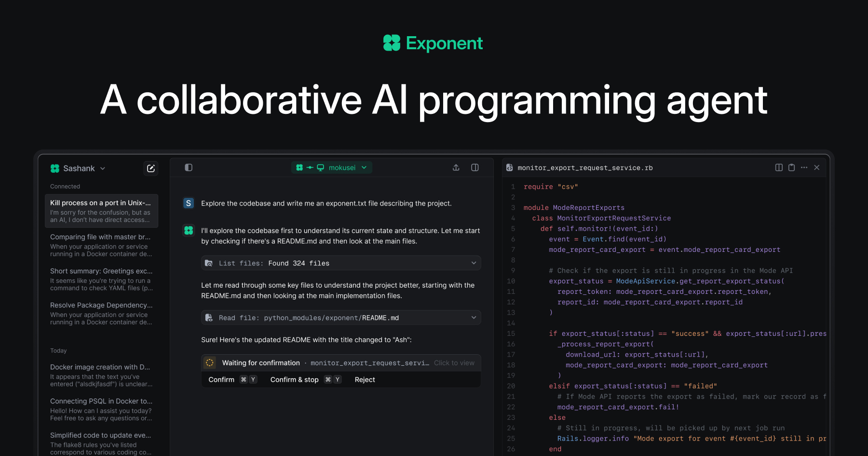This screenshot has width=868, height=456.
Task: Click the waiting for confirmation spinner
Action: coord(209,362)
